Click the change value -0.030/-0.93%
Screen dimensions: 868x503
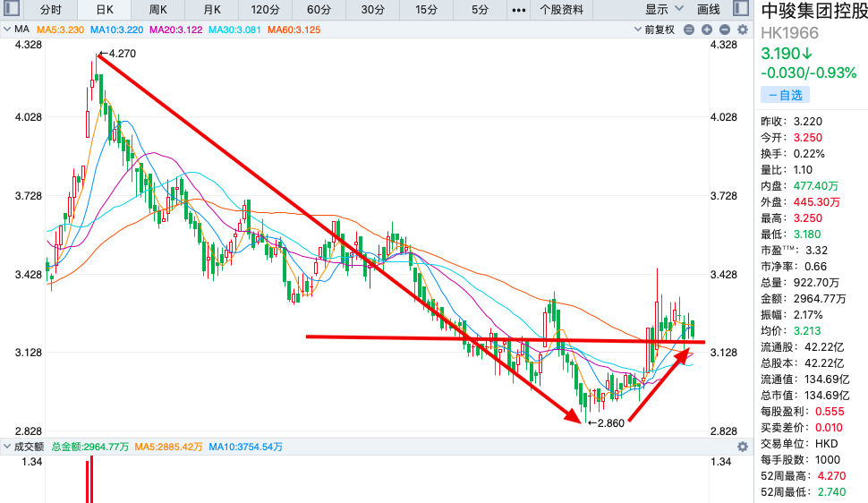coord(809,72)
